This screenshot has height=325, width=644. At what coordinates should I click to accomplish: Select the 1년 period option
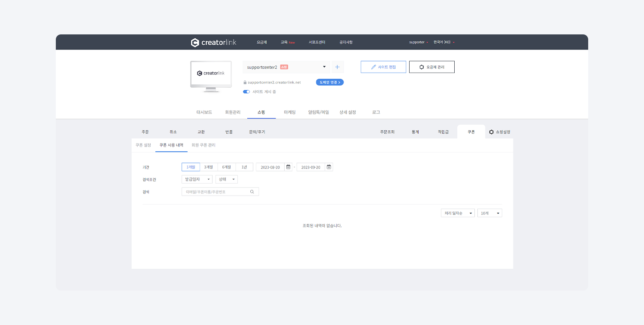(x=244, y=167)
